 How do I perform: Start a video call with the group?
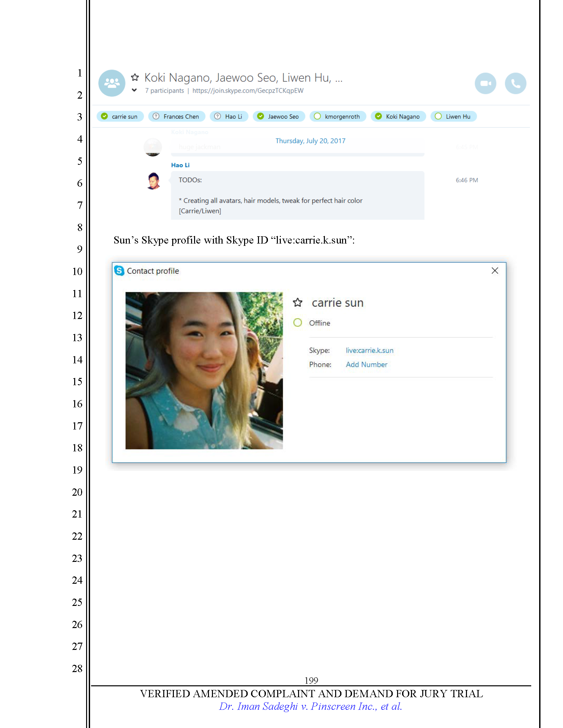pos(485,83)
